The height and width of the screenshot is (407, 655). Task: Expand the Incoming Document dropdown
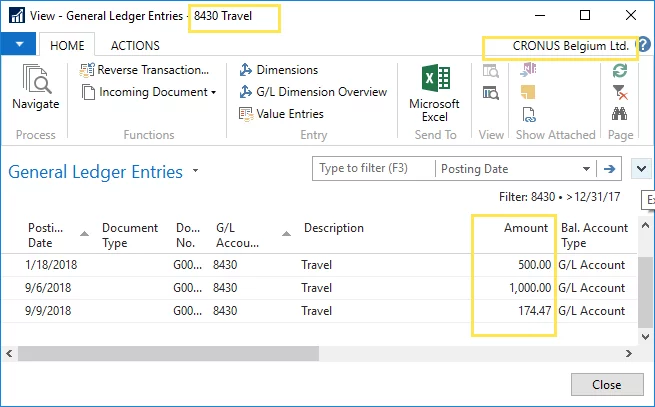(x=213, y=93)
